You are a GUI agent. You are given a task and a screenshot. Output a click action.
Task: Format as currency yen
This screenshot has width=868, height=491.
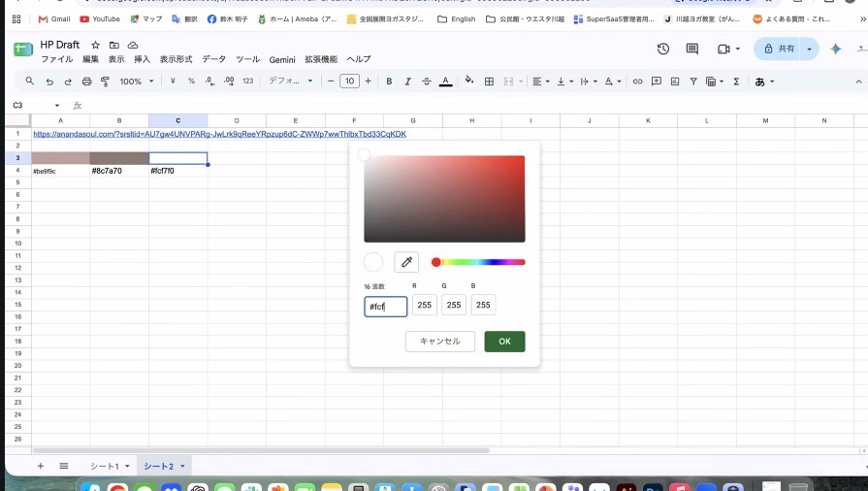tap(173, 81)
